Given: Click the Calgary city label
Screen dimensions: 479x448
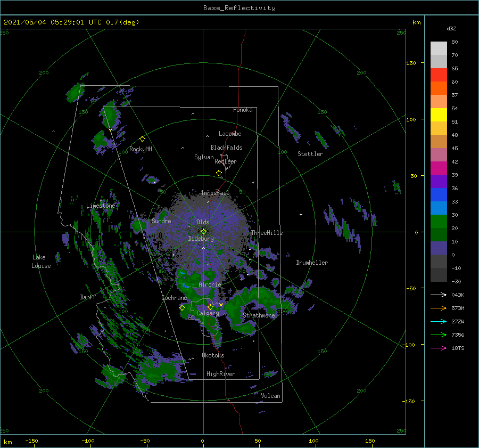Looking at the screenshot, I should click(x=208, y=313).
